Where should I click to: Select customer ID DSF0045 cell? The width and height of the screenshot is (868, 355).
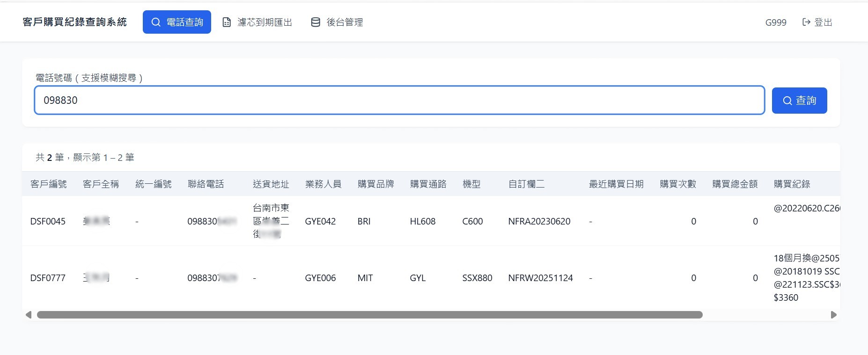(48, 221)
